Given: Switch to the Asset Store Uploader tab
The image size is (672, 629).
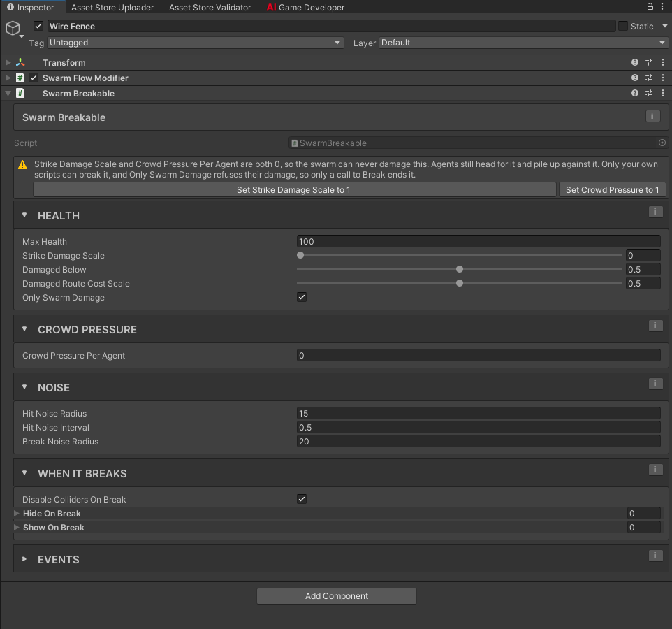Looking at the screenshot, I should pos(112,7).
